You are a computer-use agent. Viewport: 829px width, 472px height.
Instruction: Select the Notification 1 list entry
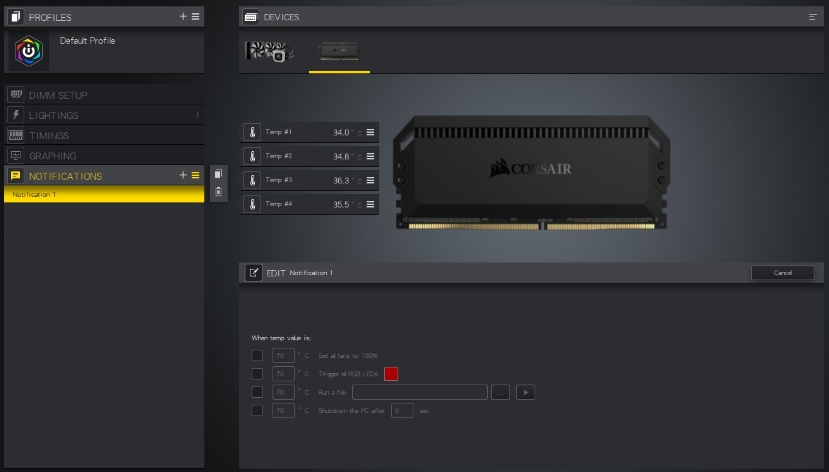tap(104, 194)
